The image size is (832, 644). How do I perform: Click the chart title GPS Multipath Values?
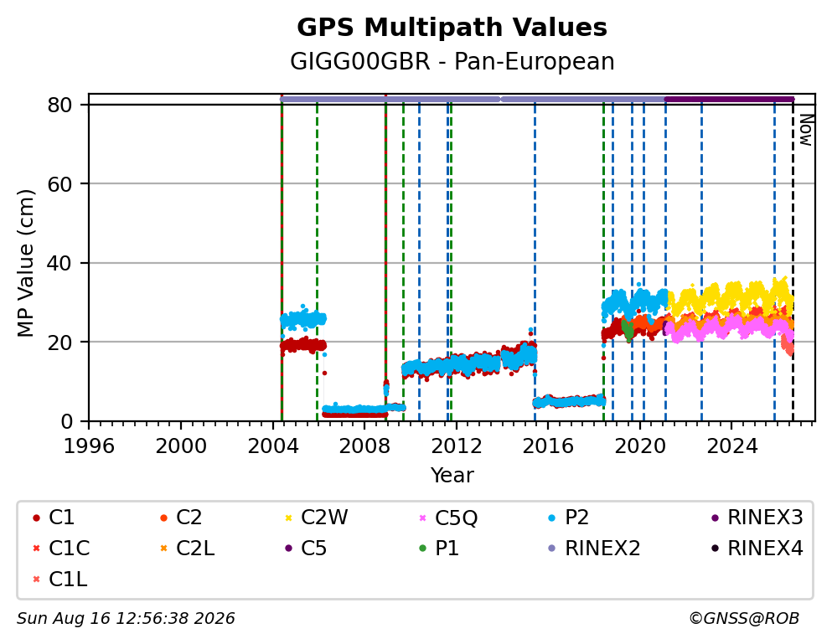tap(452, 27)
